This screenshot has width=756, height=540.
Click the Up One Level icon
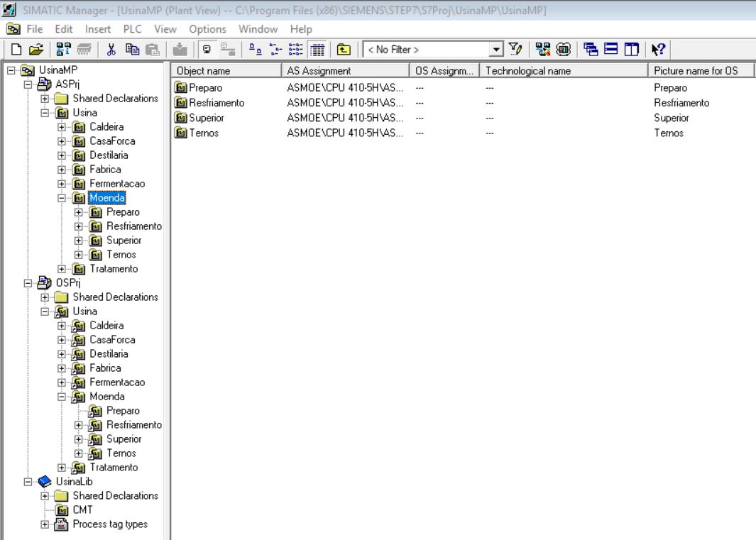344,49
